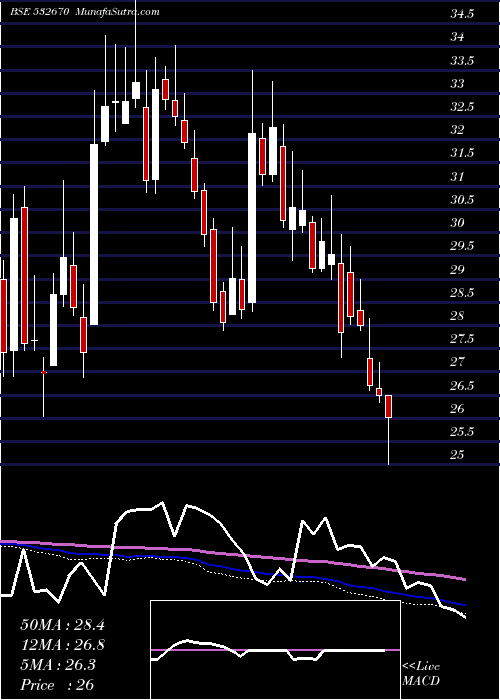The width and height of the screenshot is (500, 700).
Task: Click the 29.5 price axis label
Action: [462, 246]
